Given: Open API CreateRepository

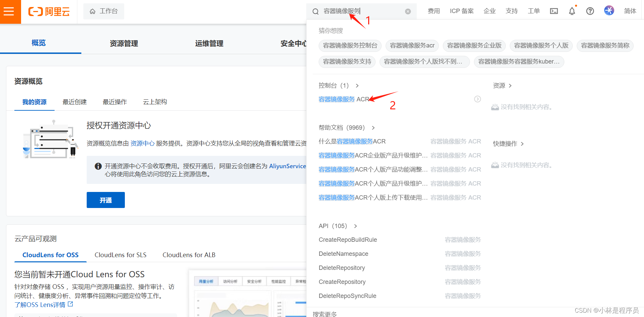Looking at the screenshot, I should 342,282.
